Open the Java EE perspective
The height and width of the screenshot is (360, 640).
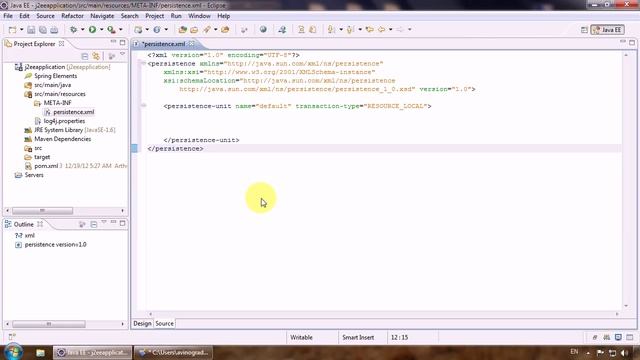click(607, 30)
